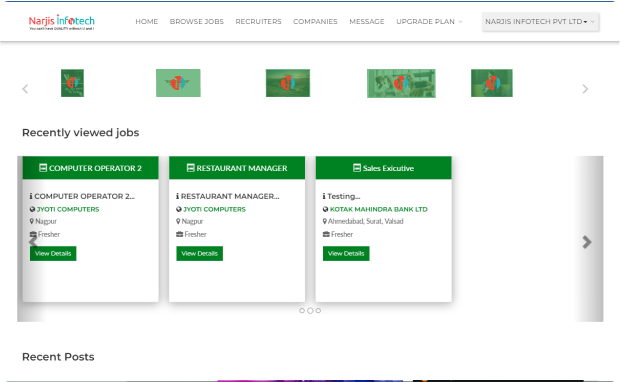Go to next recently viewed jobs slide

pyautogui.click(x=587, y=242)
